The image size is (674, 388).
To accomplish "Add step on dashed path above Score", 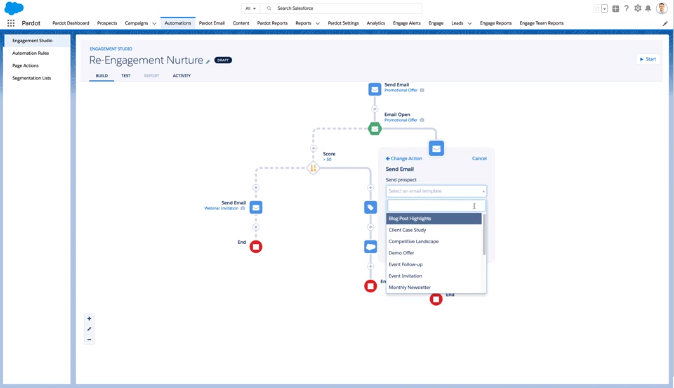I will (x=313, y=148).
